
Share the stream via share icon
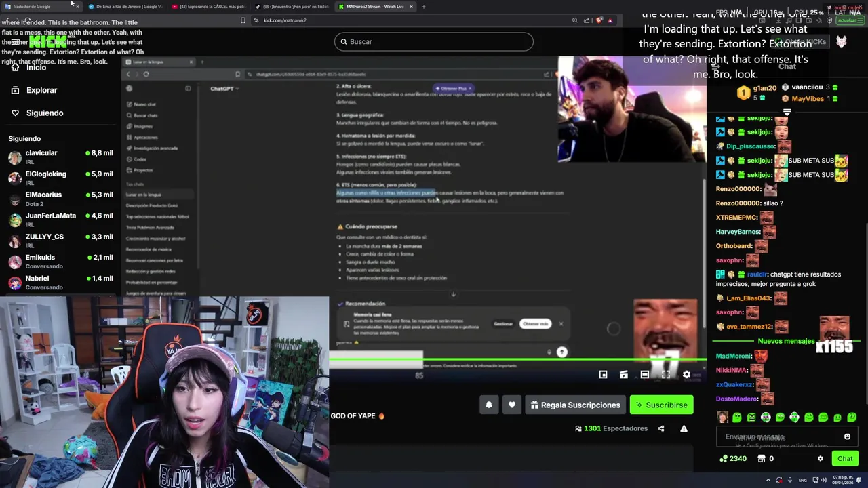point(661,428)
